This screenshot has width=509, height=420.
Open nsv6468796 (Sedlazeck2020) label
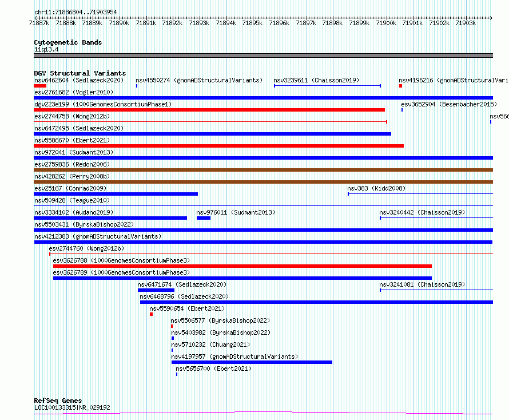[x=184, y=296]
